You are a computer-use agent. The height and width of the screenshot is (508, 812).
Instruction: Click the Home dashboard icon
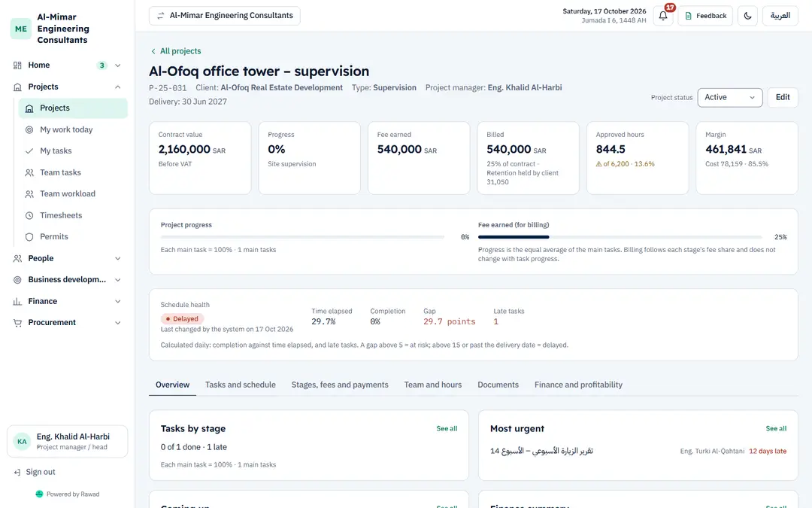coord(17,65)
